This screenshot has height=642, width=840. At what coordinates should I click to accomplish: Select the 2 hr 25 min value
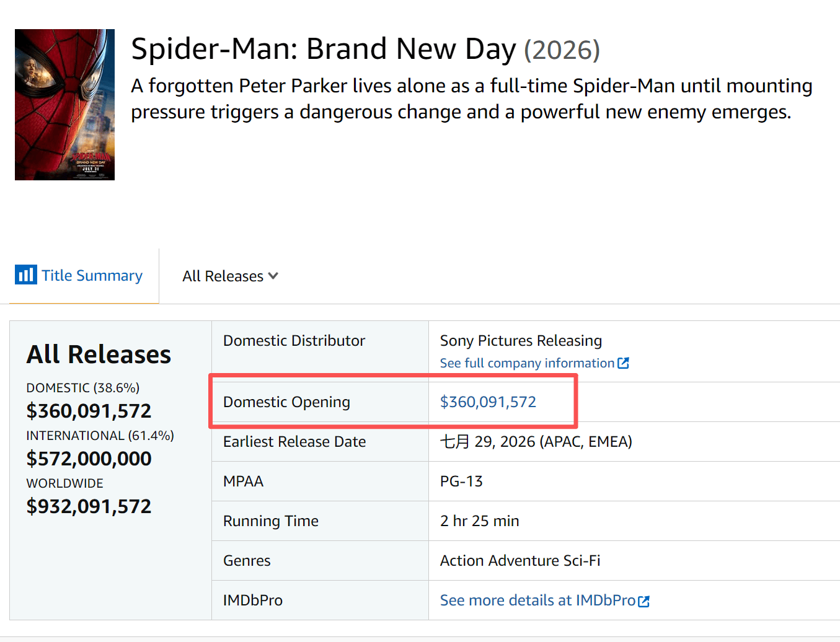coord(480,521)
